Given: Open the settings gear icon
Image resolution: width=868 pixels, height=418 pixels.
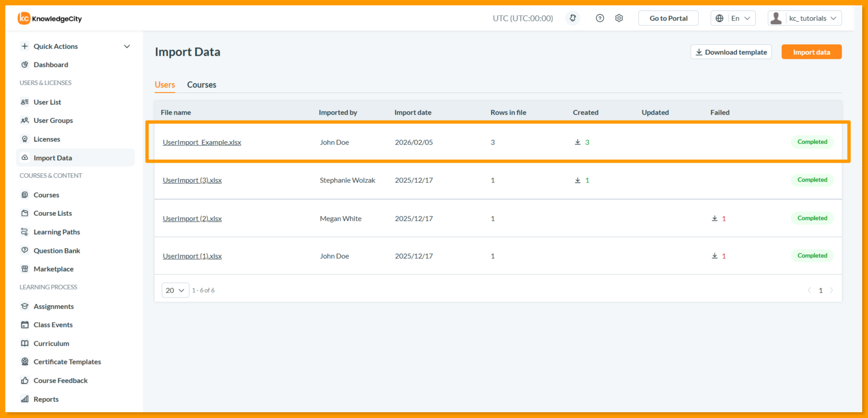Looking at the screenshot, I should [619, 18].
